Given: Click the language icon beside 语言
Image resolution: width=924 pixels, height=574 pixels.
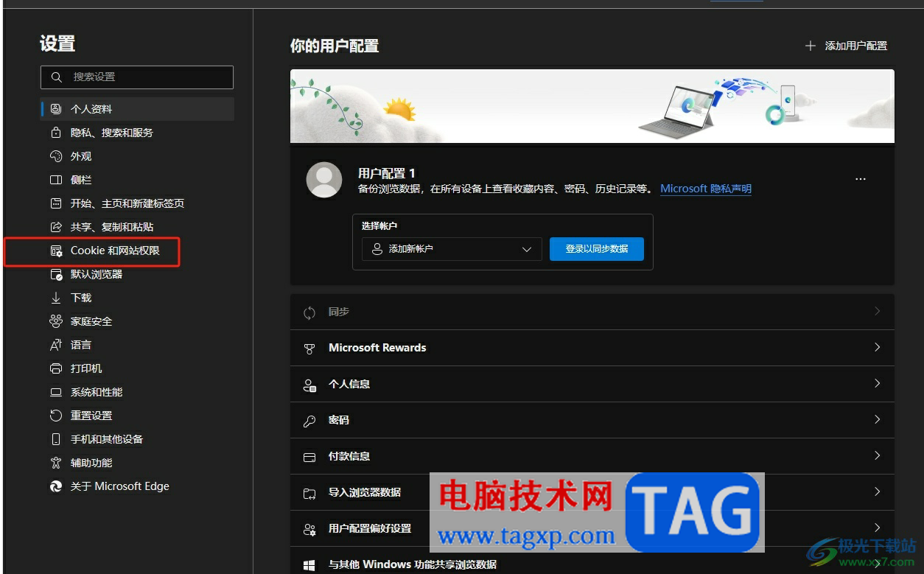Looking at the screenshot, I should [56, 345].
